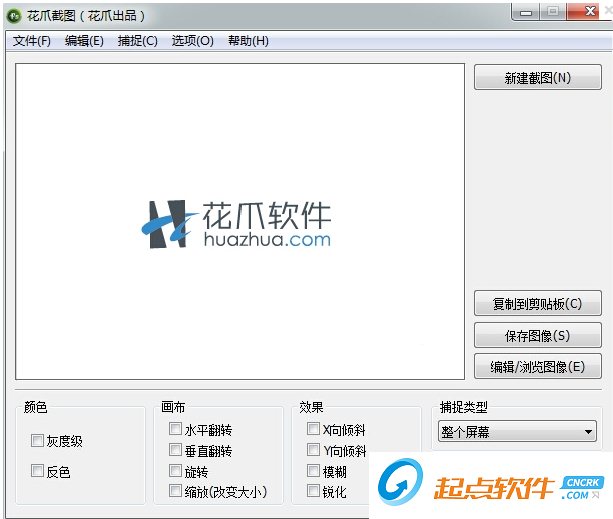Viewport: 613px width, 519px height.
Task: Open the 编辑(E) menu
Action: [x=84, y=41]
